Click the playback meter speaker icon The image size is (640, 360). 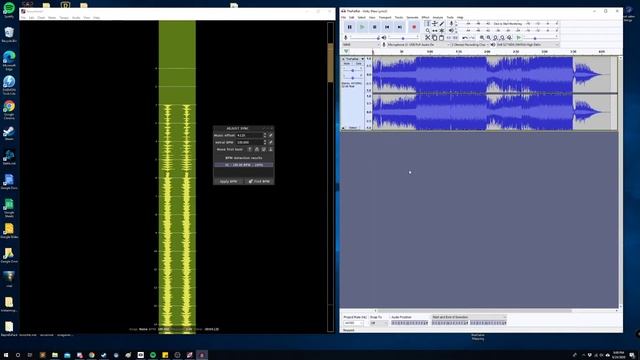(451, 30)
